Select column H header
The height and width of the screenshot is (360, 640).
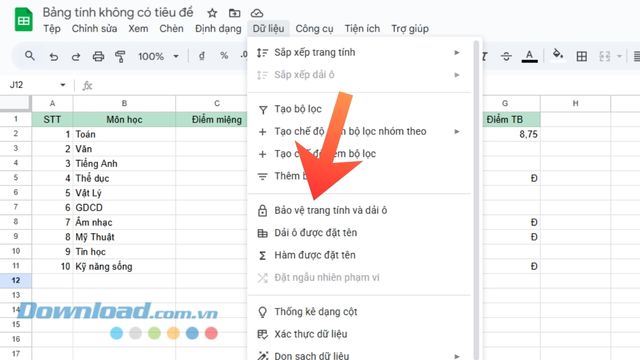click(576, 104)
